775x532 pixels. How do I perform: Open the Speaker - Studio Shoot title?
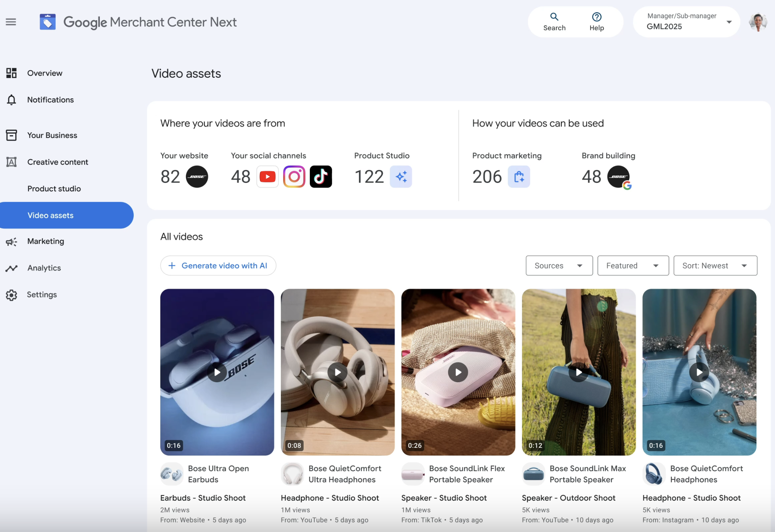coord(444,498)
